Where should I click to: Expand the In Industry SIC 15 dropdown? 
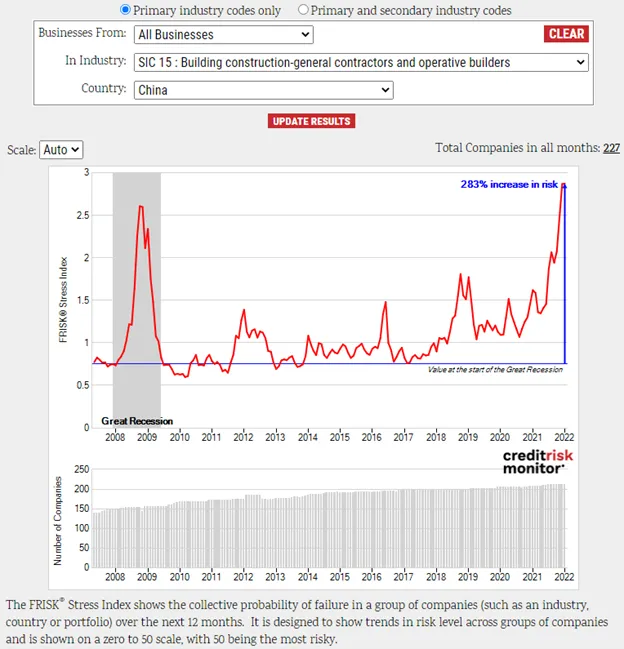(361, 62)
